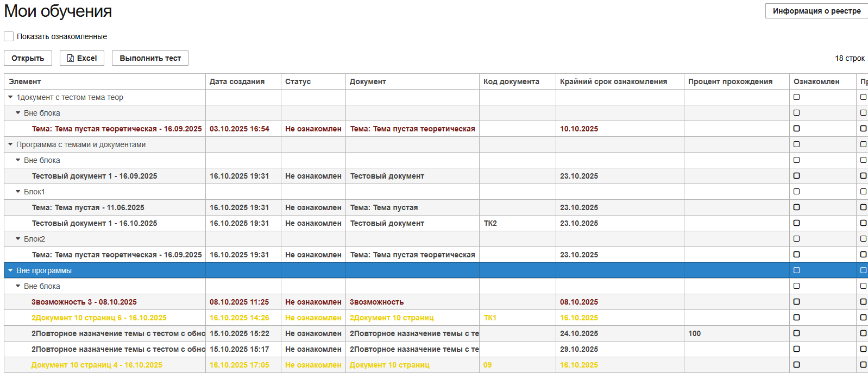Click the "18 строк" row counter

(850, 58)
